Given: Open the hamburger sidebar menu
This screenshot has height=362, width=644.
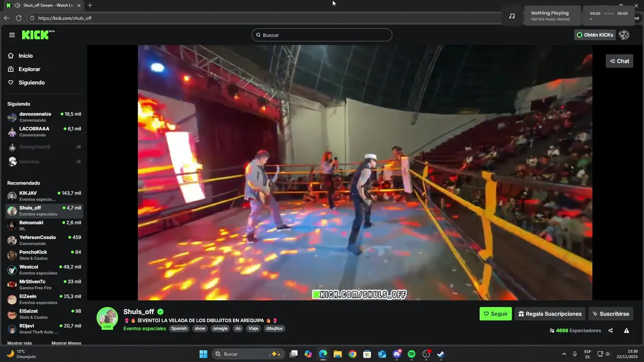Looking at the screenshot, I should (12, 35).
